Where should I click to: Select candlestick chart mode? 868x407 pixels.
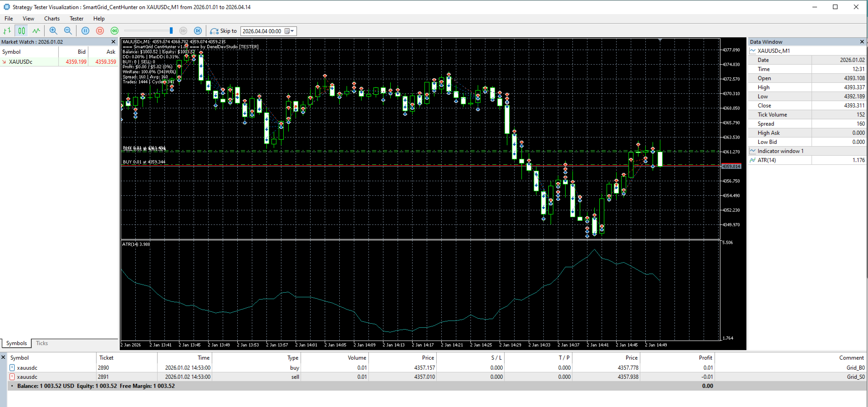click(21, 31)
